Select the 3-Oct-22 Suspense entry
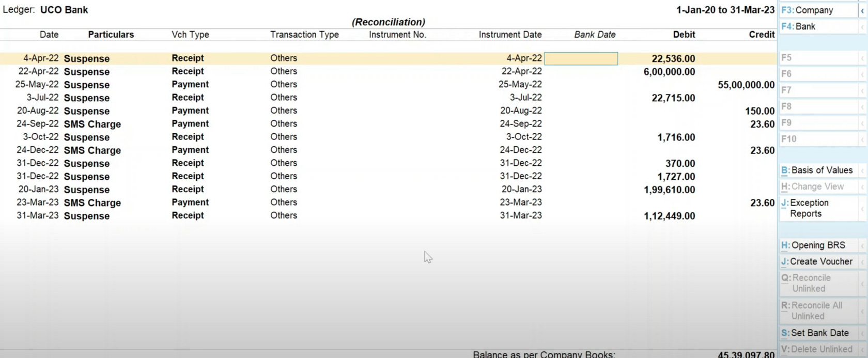Image resolution: width=868 pixels, height=358 pixels. click(388, 137)
